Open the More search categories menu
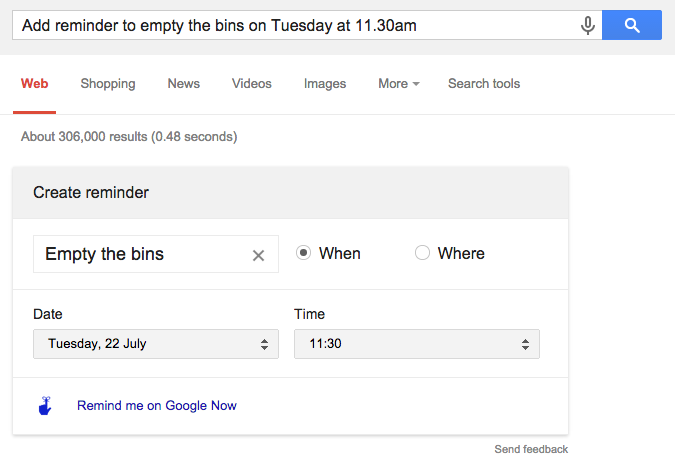This screenshot has height=472, width=675. click(398, 84)
